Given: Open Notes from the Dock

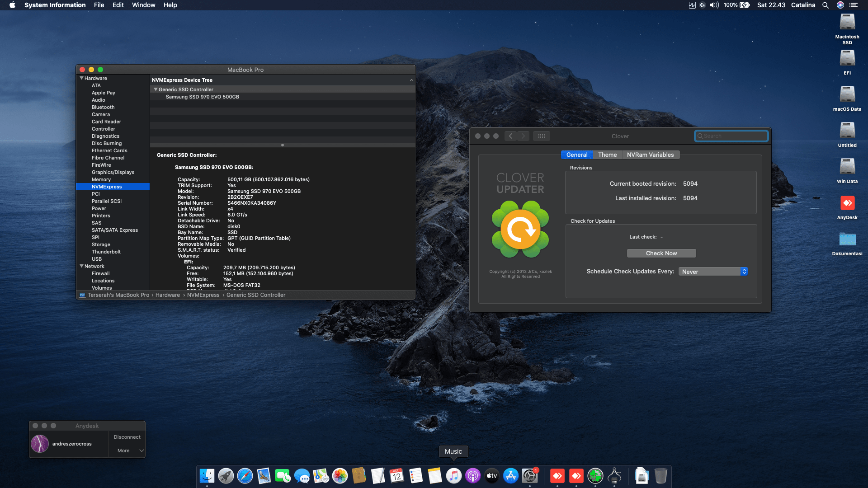Looking at the screenshot, I should click(x=435, y=476).
